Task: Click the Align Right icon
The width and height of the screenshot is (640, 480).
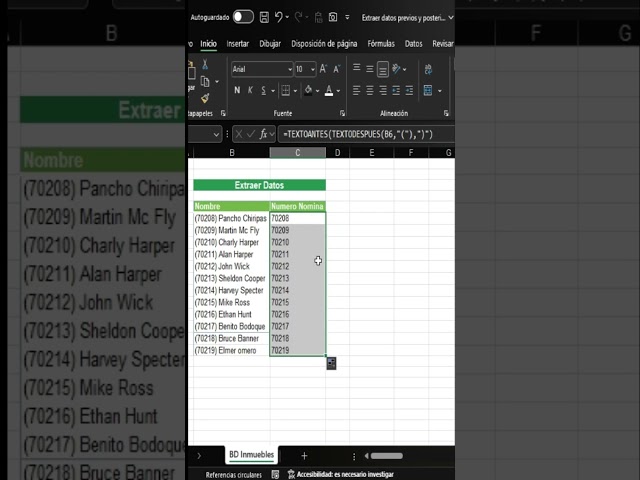Action: [x=383, y=90]
